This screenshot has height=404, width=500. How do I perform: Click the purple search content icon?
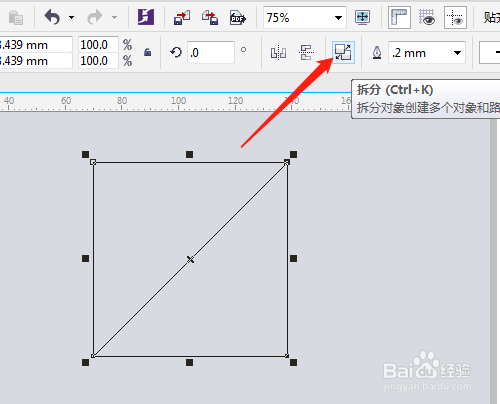146,17
